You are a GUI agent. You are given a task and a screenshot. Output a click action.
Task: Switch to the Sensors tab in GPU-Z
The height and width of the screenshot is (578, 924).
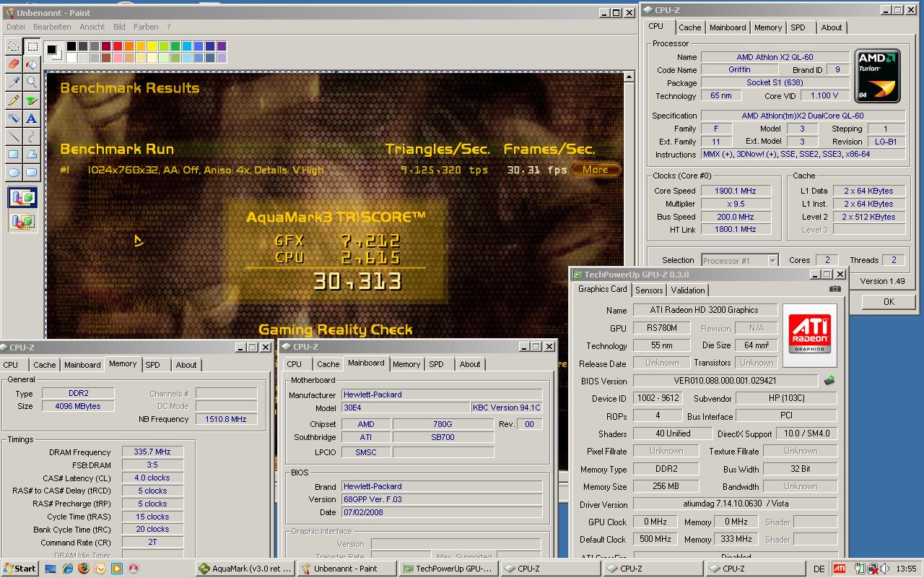coord(649,290)
